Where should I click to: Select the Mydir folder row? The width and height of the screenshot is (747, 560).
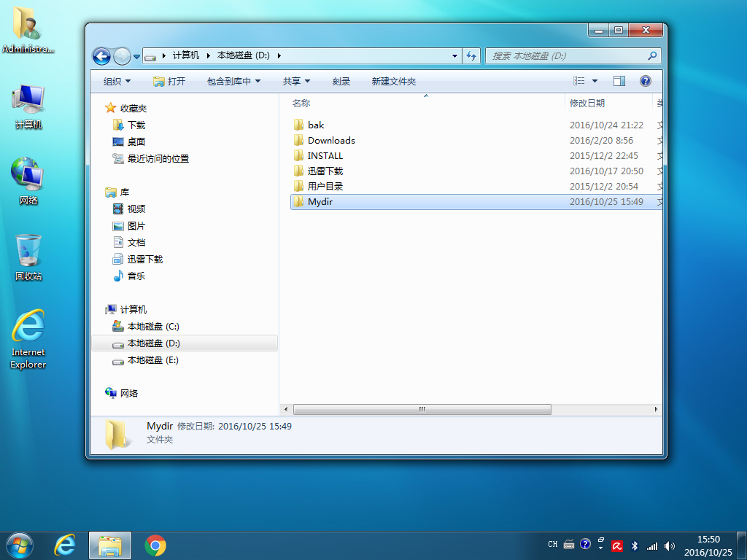point(476,201)
